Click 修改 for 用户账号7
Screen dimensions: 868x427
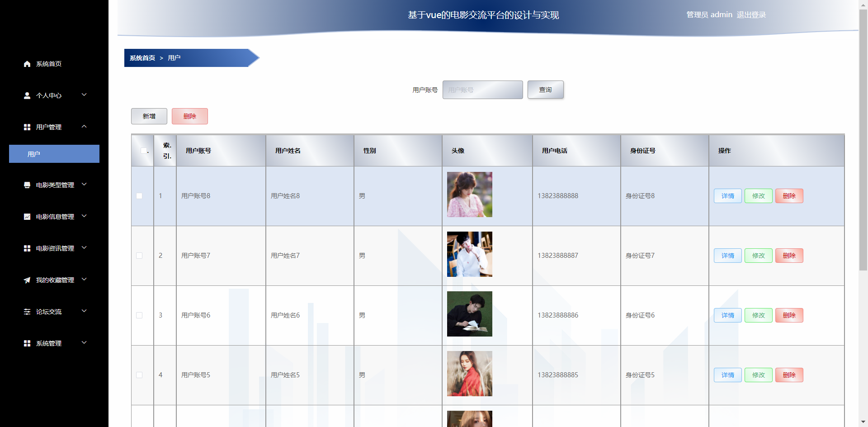point(759,256)
